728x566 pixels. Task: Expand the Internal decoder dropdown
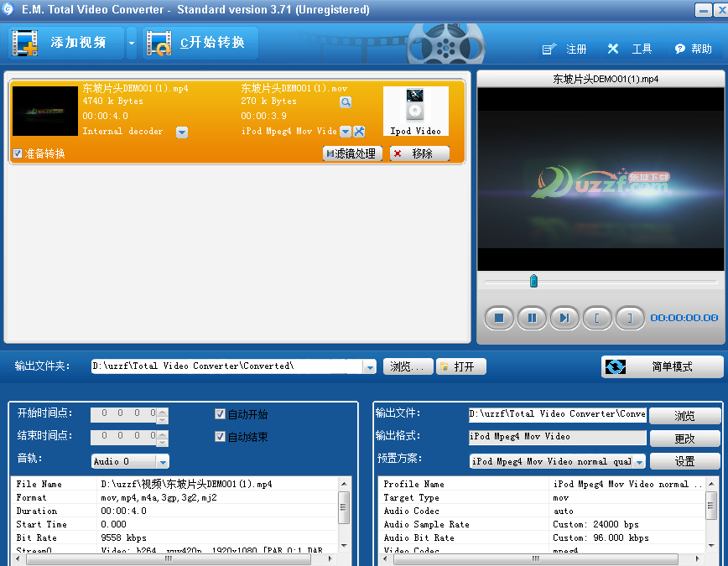coord(182,132)
